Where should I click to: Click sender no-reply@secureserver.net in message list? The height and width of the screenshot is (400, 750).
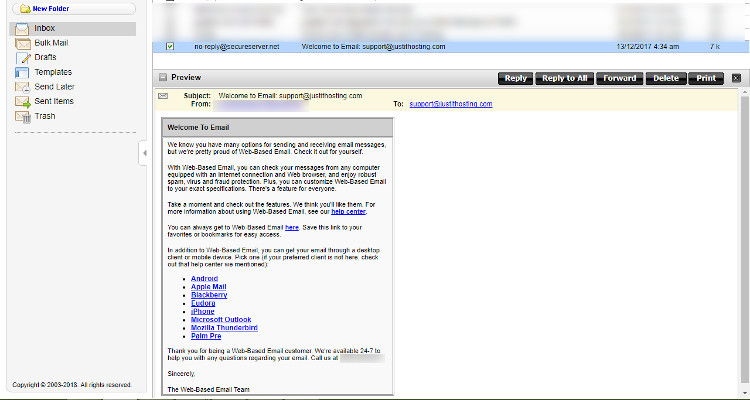(237, 46)
